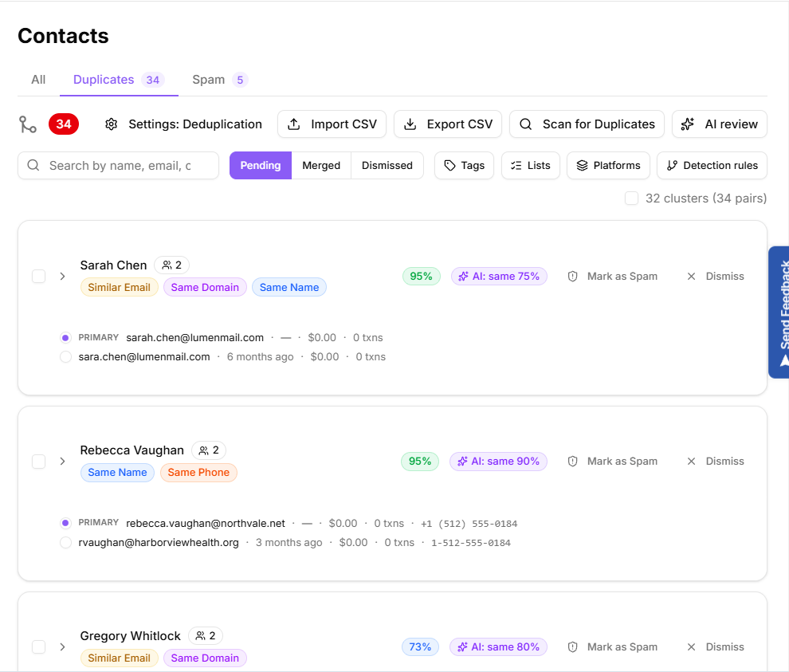This screenshot has width=789, height=672.
Task: Expand the Gregory Whitlock cluster chevron
Action: (62, 647)
